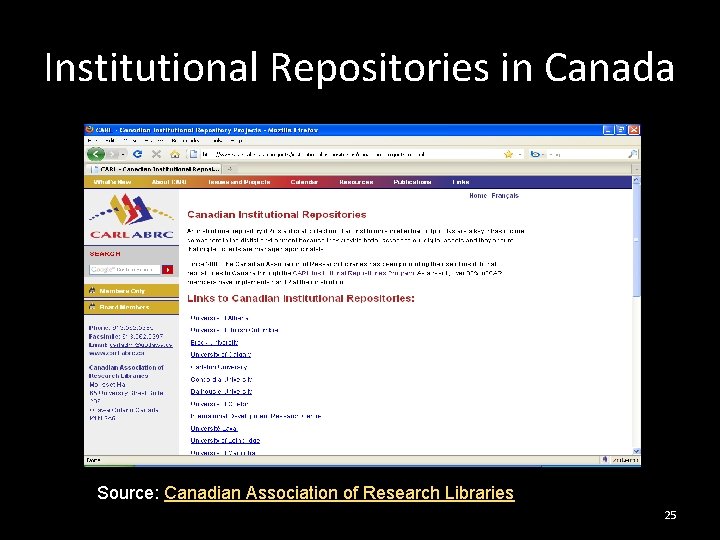Viewport: 720px width, 540px height.
Task: Open the search engine selector icon
Action: pyautogui.click(x=535, y=154)
